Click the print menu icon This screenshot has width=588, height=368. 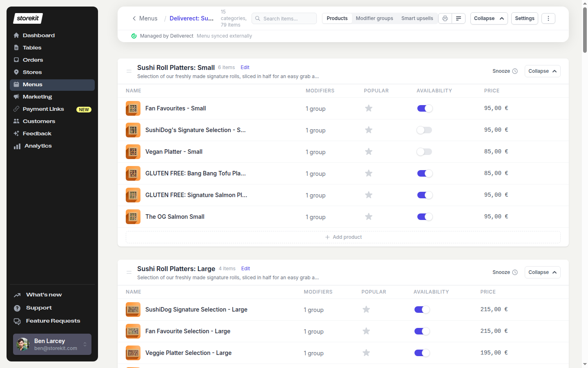[445, 18]
